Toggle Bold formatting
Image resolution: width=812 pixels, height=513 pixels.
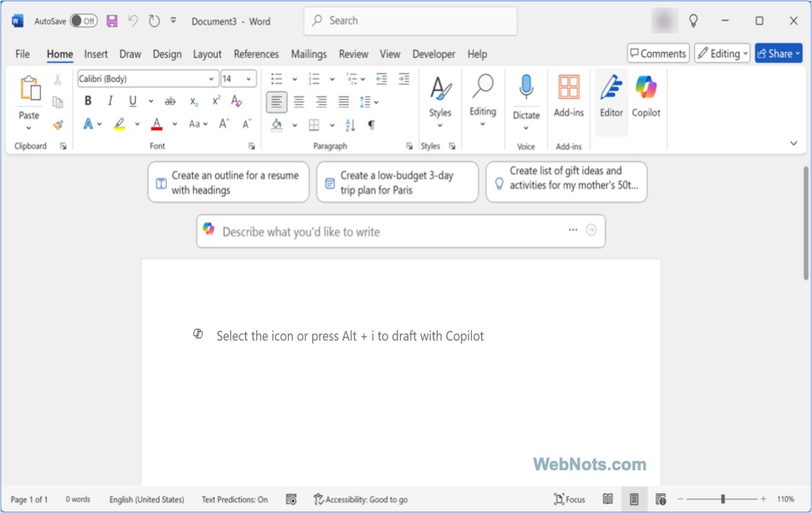[88, 101]
